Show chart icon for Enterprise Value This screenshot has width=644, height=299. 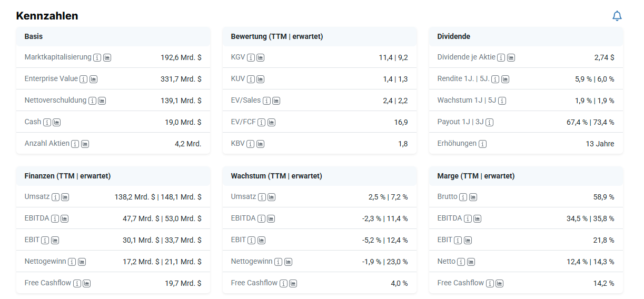(93, 79)
